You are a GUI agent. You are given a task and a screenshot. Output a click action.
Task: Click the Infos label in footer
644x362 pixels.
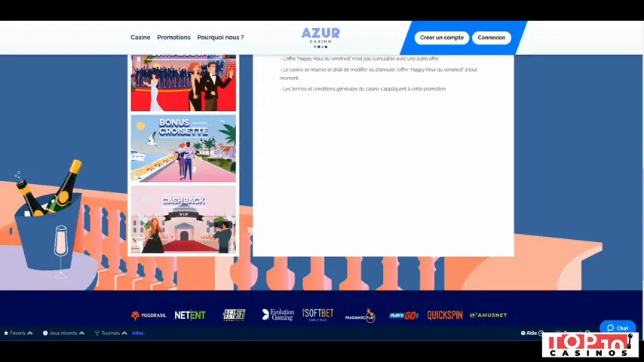pos(139,333)
